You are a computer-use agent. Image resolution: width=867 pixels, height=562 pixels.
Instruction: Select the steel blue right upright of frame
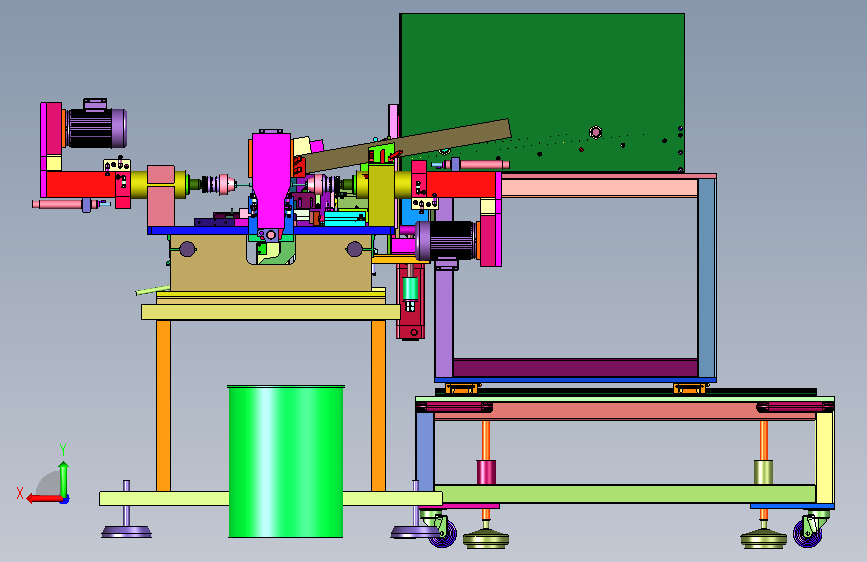coord(707,278)
